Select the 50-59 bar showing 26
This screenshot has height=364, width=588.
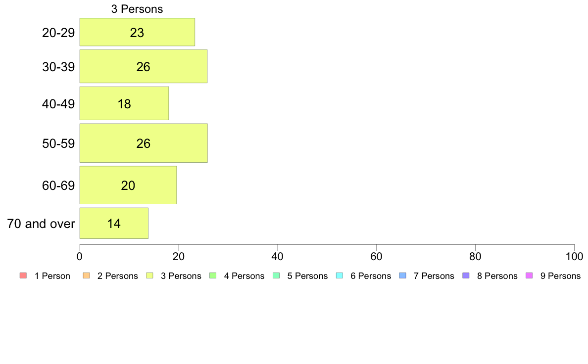144,143
